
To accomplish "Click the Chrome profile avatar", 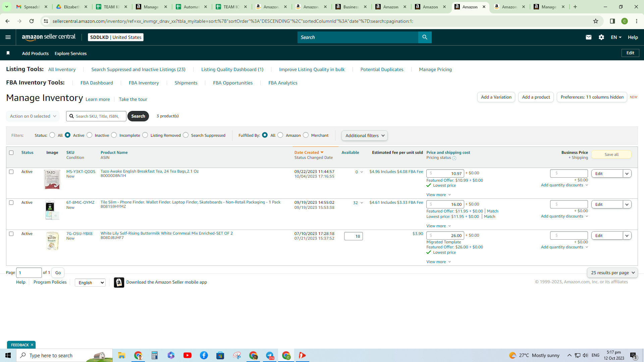I will [625, 21].
